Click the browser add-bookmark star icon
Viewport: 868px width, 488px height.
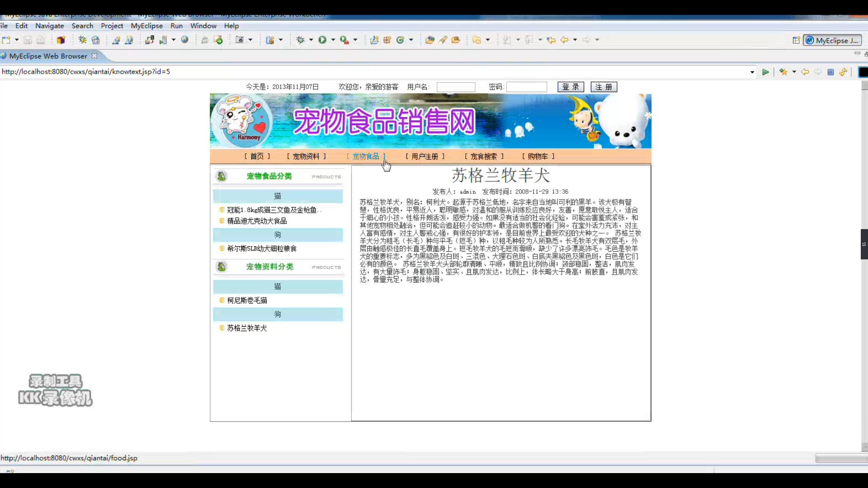coord(783,72)
